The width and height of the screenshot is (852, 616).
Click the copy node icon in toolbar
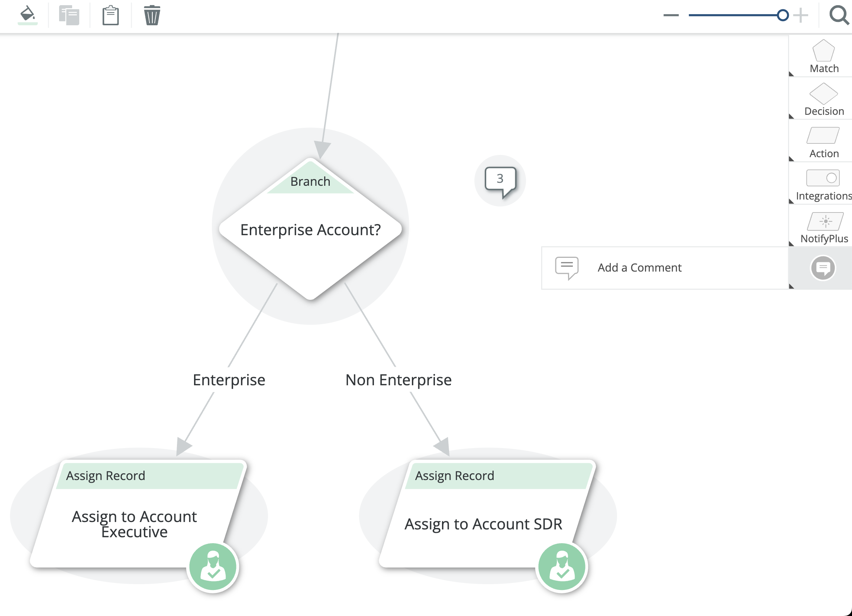[69, 15]
